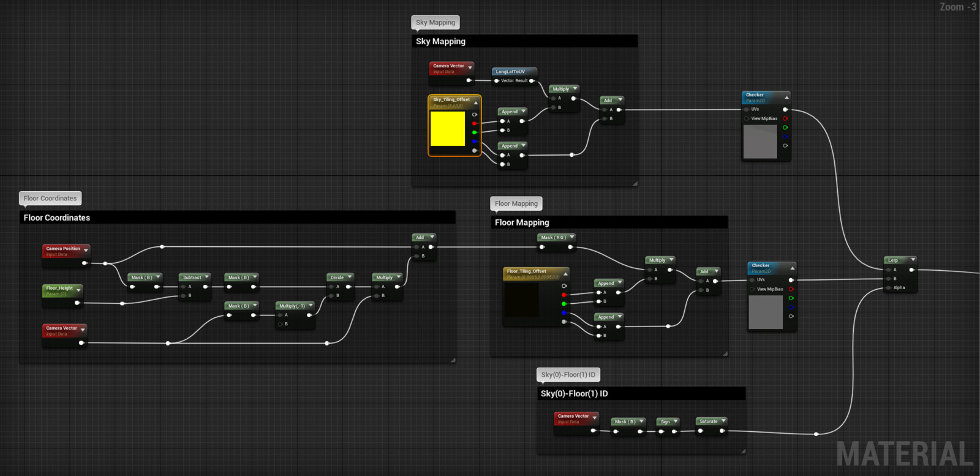Click the Saturate node output pin
This screenshot has width=980, height=476.
coord(722,431)
